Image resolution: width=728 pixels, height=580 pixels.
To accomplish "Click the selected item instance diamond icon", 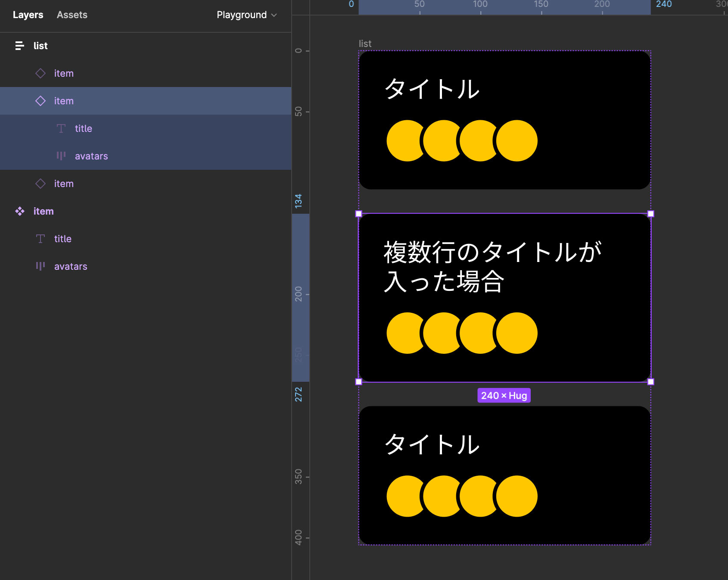I will coord(40,101).
